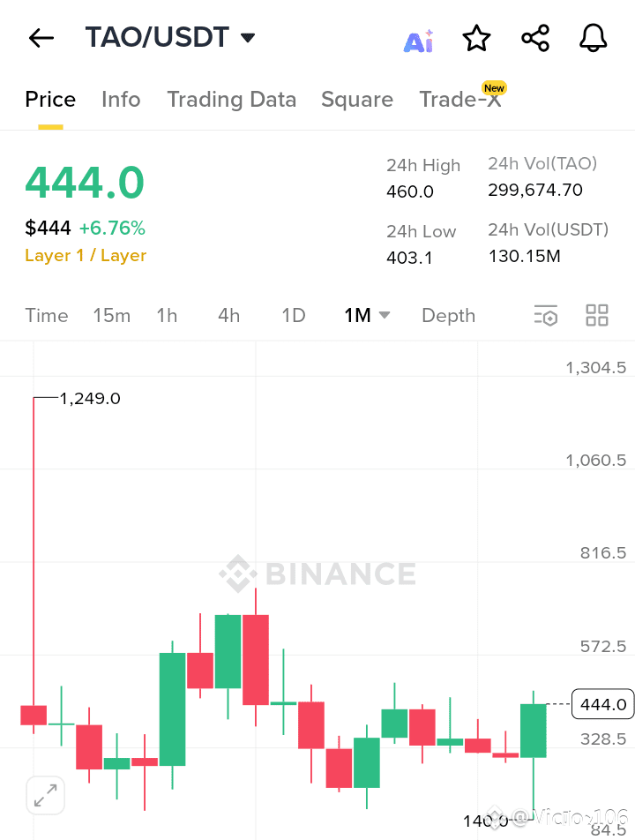Switch to the Info tab
Viewport: 635px width, 840px height.
pos(121,100)
